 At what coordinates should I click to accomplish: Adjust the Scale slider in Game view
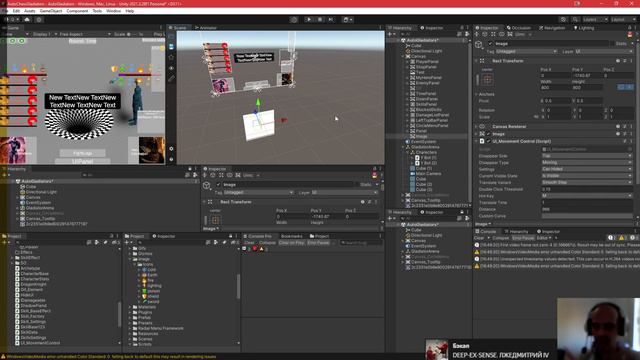(x=133, y=34)
